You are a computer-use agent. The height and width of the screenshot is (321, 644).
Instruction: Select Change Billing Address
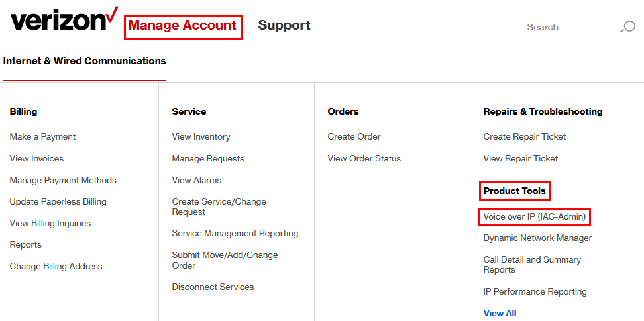56,267
